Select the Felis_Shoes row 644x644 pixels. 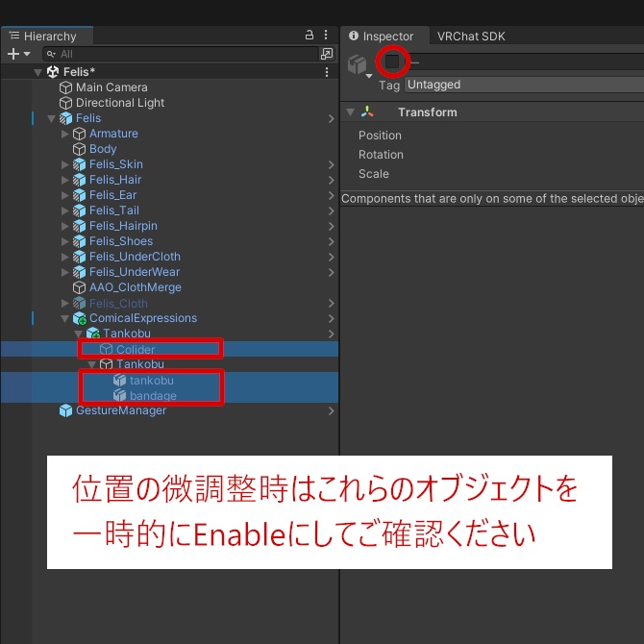click(169, 241)
